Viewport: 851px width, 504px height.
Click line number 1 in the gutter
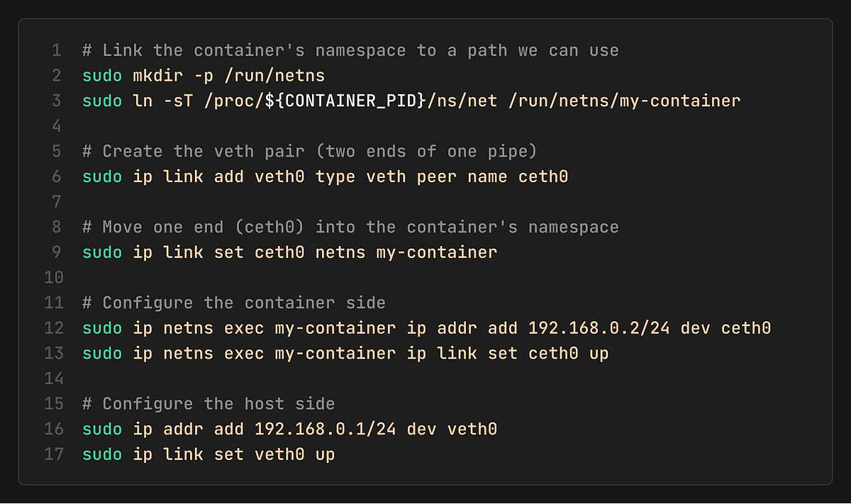click(56, 50)
